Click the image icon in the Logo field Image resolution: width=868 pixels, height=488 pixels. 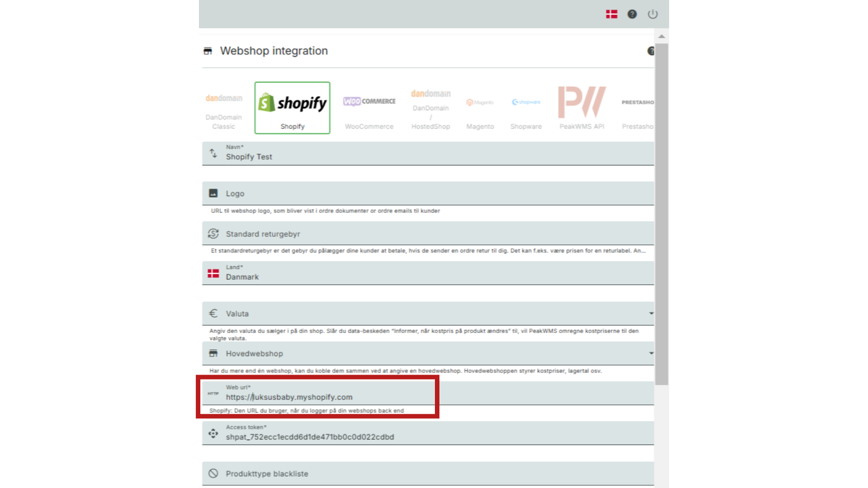click(213, 193)
